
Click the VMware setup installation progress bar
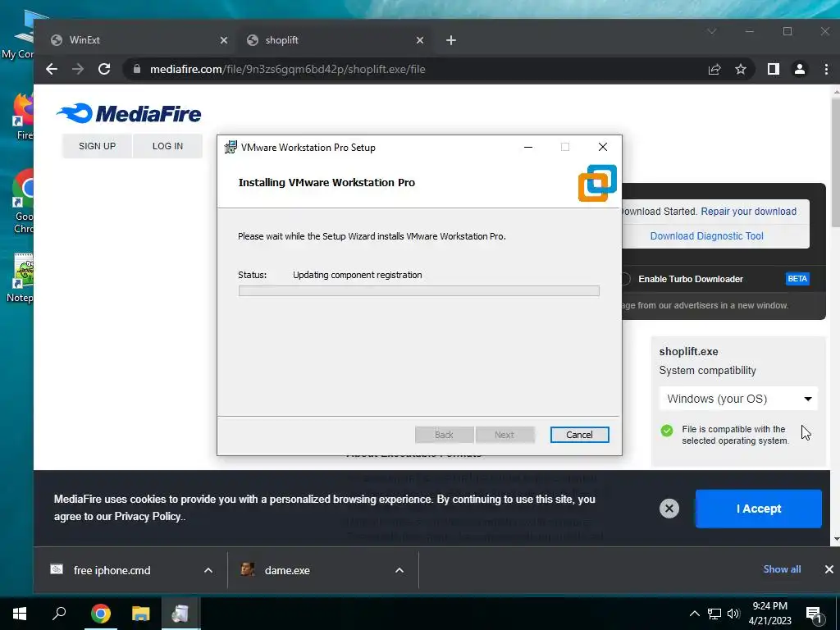tap(419, 291)
